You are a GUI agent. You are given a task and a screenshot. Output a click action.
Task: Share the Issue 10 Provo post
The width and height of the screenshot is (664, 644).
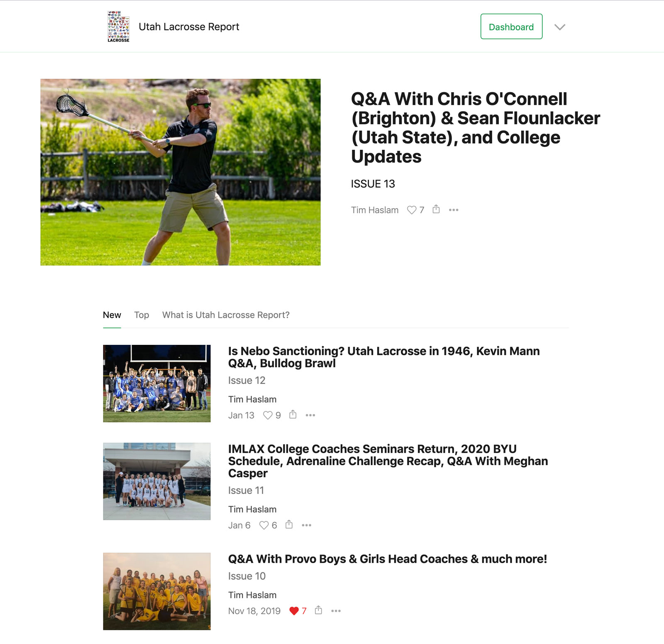[x=318, y=610]
